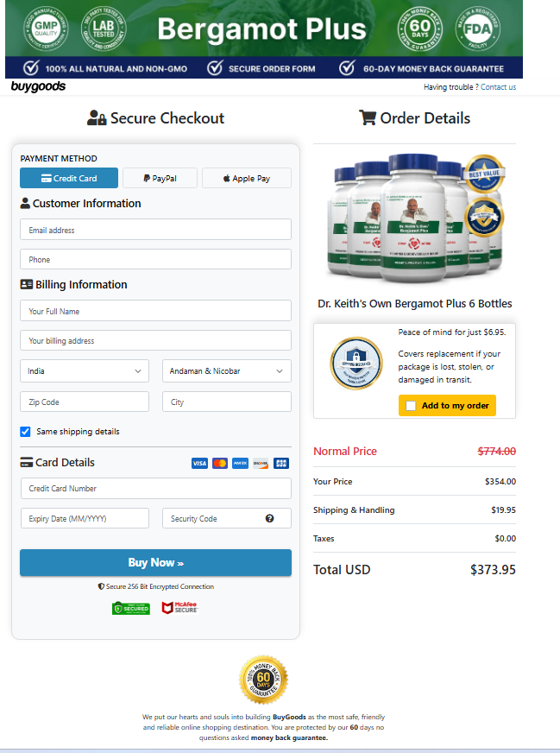Viewport: 560px width, 753px height.
Task: Open the India country dropdown
Action: [85, 371]
